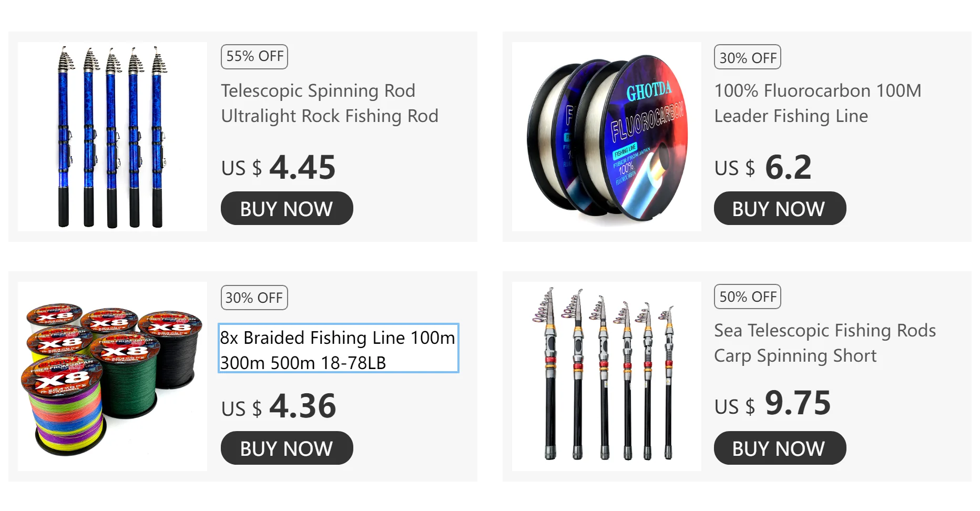This screenshot has height=511, width=980.
Task: Click the 55% OFF discount badge
Action: coord(254,57)
